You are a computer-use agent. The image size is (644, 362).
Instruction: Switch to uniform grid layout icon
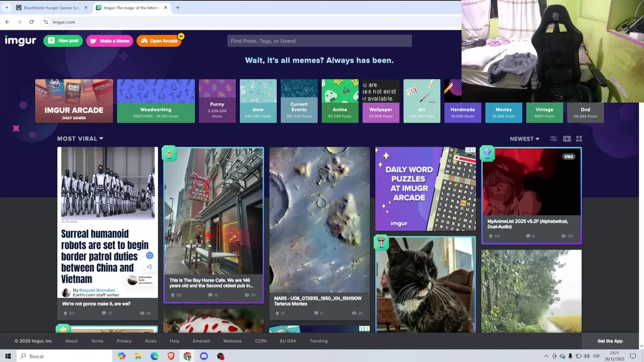point(579,139)
